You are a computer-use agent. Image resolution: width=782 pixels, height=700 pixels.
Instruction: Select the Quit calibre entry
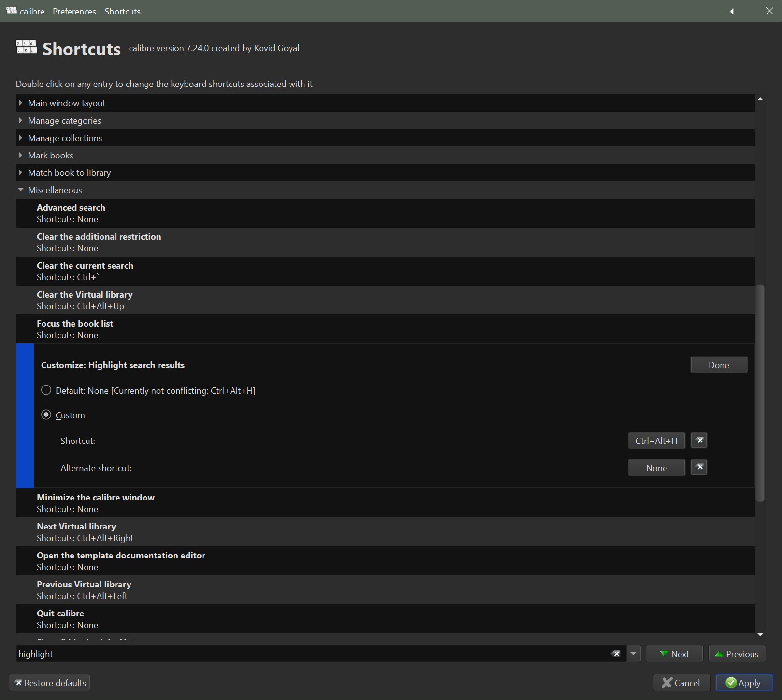[386, 619]
